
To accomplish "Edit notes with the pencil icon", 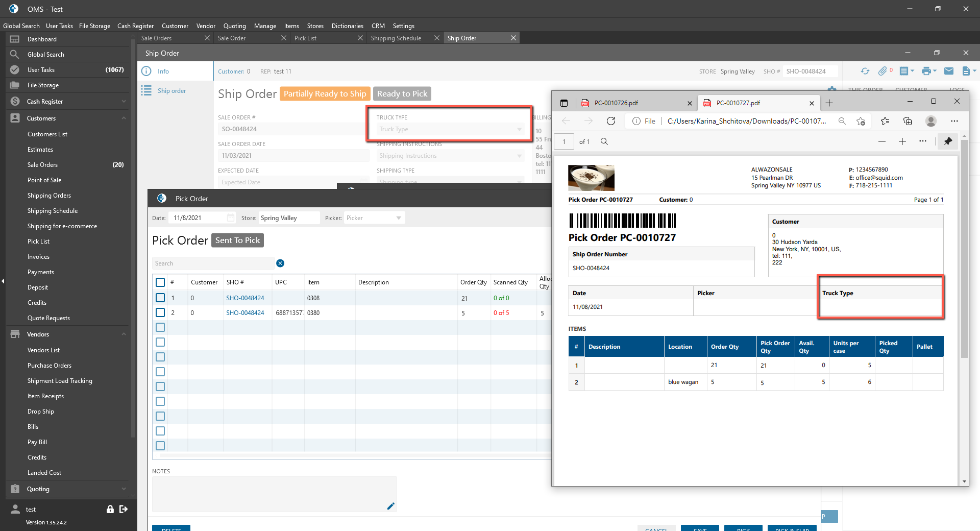I will click(x=390, y=506).
